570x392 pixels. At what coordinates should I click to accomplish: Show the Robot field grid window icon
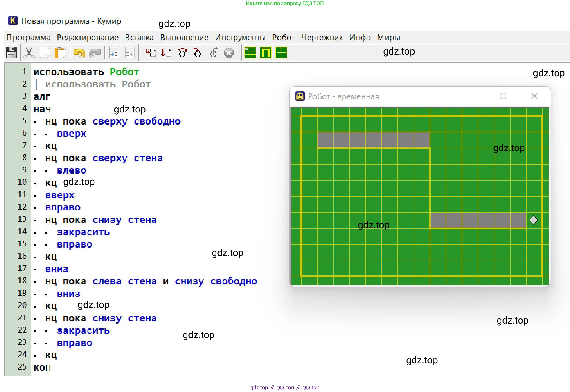250,53
